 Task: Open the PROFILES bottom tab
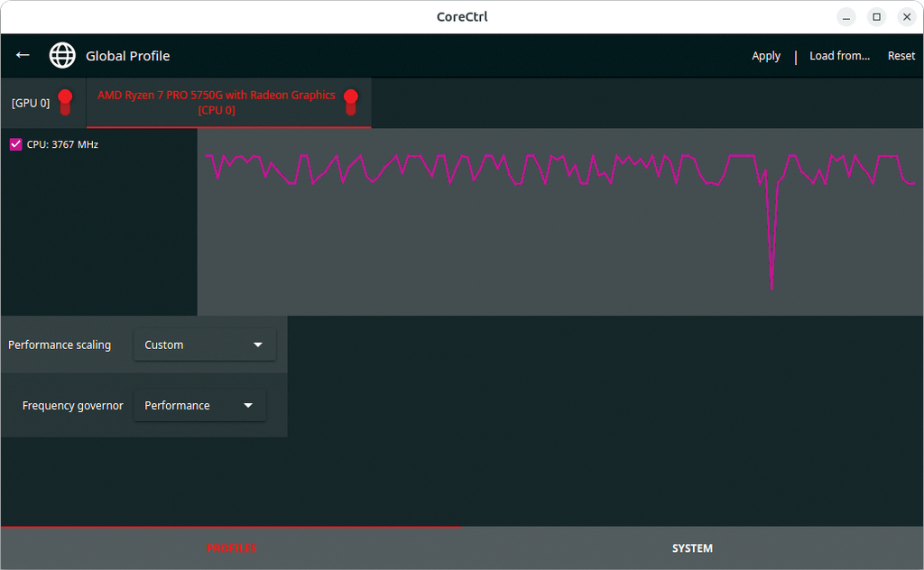pos(231,548)
